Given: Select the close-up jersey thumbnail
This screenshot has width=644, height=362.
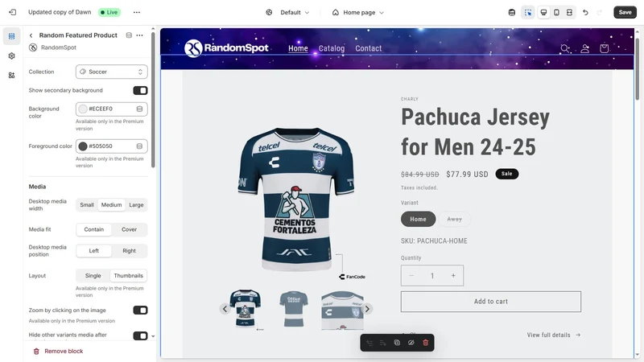Looking at the screenshot, I should [342, 310].
